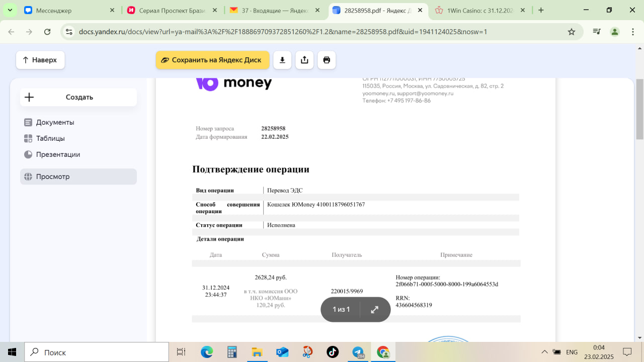Close the Сериал Проспект Брази tab

coord(214,10)
